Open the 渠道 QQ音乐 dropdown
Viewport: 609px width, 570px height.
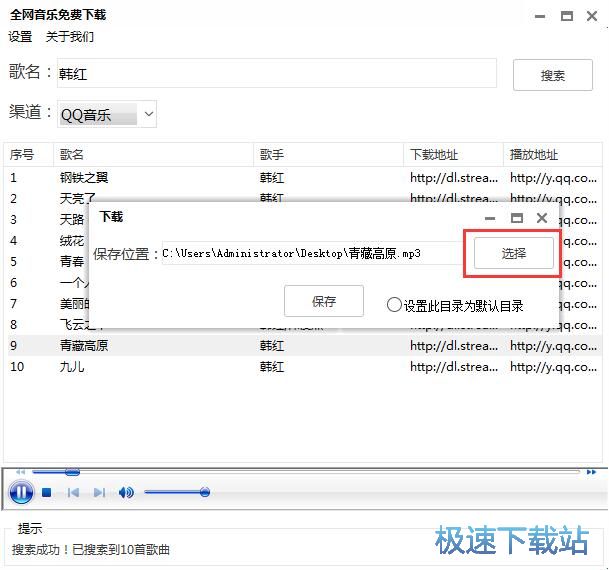(107, 114)
